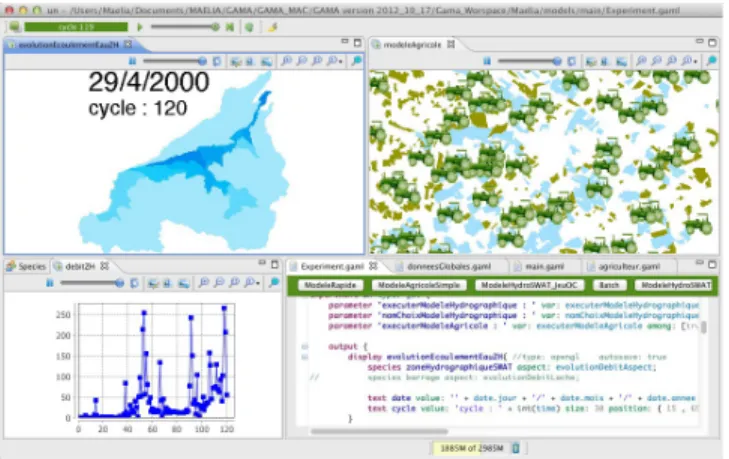Screen dimensions: 729x459
Task: Zoom in on the modeleAgricole display
Action: [641, 61]
